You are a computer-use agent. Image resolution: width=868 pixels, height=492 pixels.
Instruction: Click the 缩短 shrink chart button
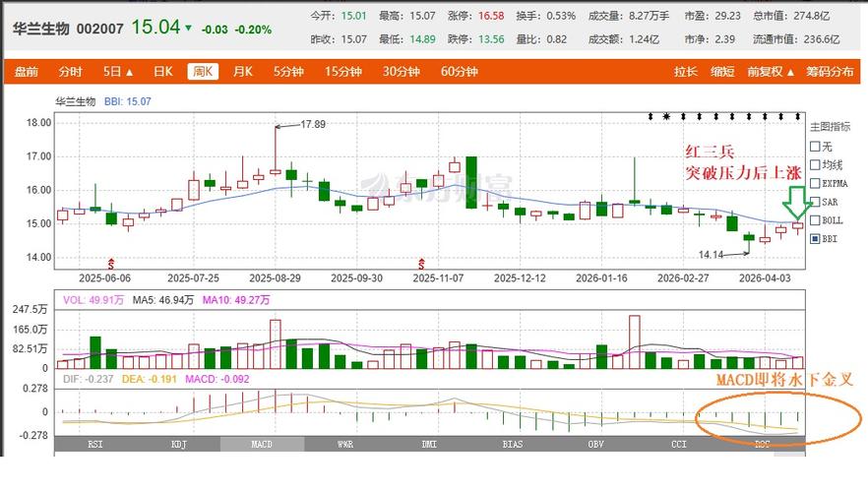point(722,72)
